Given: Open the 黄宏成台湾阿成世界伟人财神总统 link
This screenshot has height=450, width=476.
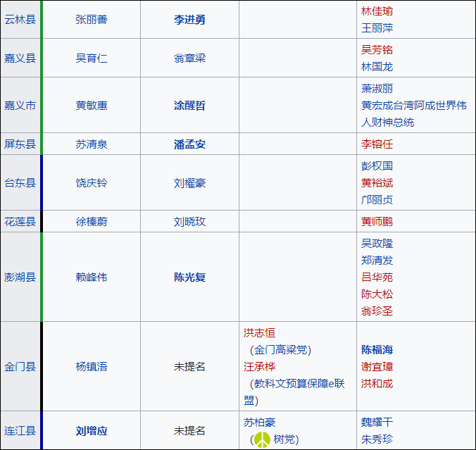Looking at the screenshot, I should click(414, 114).
